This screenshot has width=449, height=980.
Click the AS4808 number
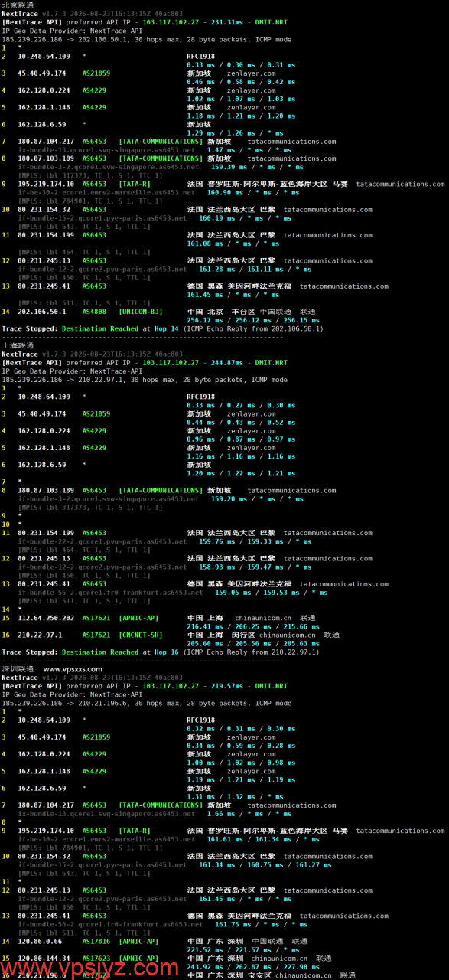(x=94, y=312)
